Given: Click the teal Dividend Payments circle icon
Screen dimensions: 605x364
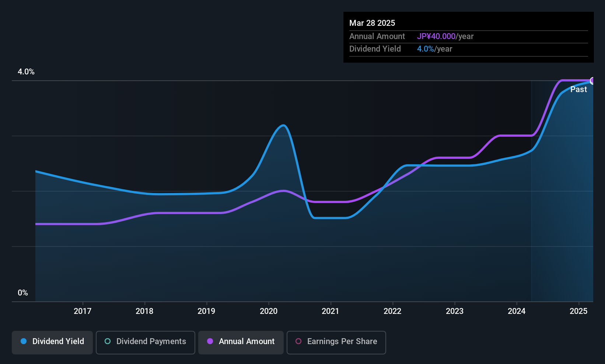Looking at the screenshot, I should coord(108,342).
